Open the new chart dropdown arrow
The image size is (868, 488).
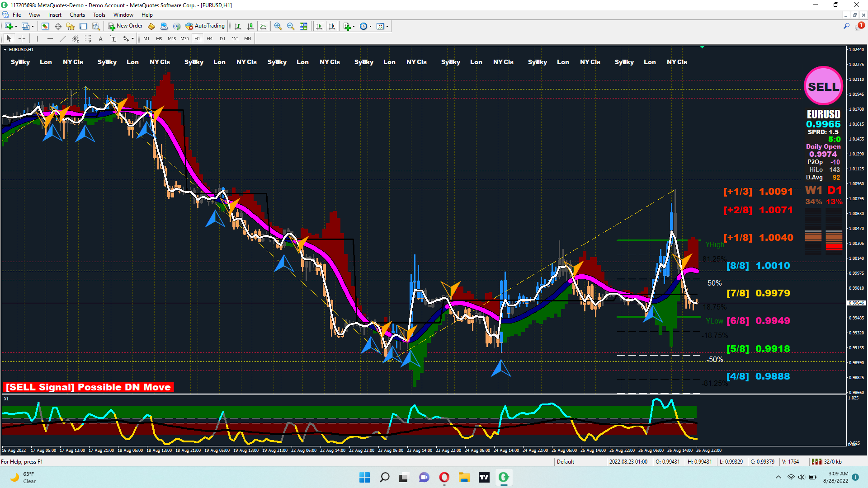(16, 26)
